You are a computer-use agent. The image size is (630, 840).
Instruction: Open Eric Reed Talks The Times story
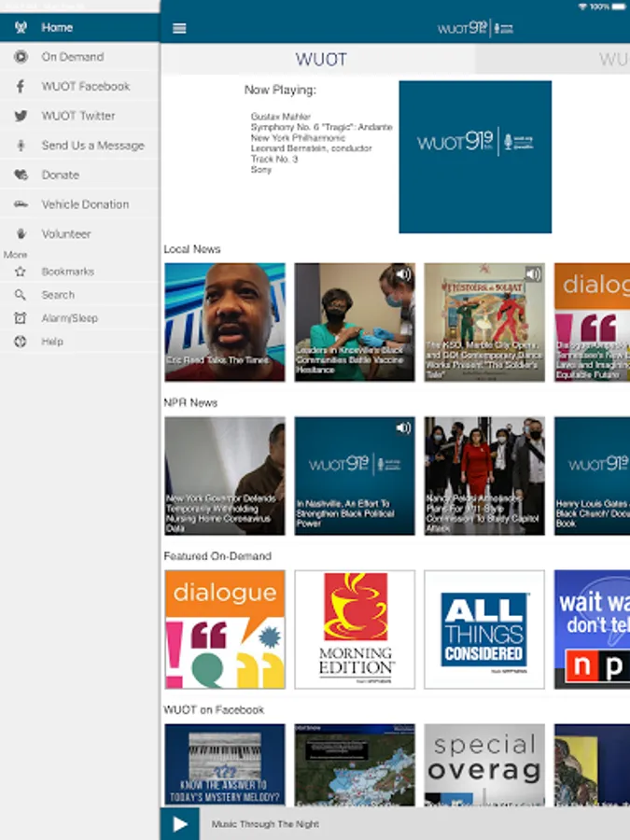click(225, 322)
